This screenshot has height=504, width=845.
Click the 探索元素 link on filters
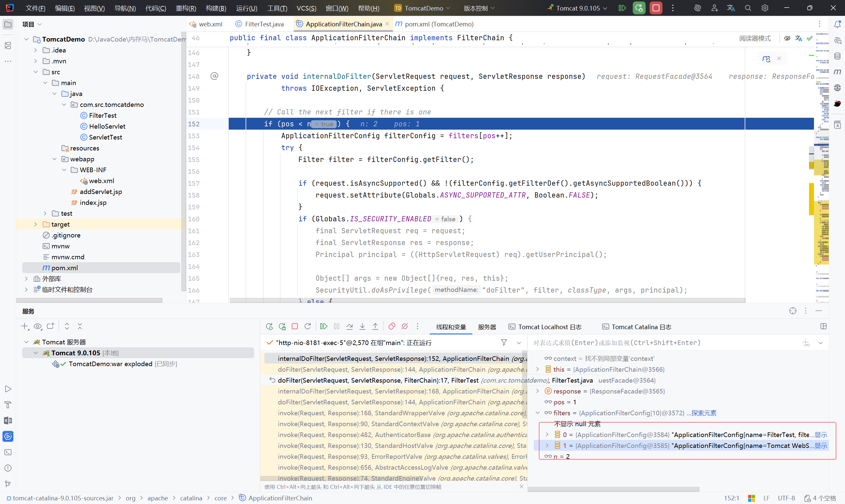click(704, 413)
